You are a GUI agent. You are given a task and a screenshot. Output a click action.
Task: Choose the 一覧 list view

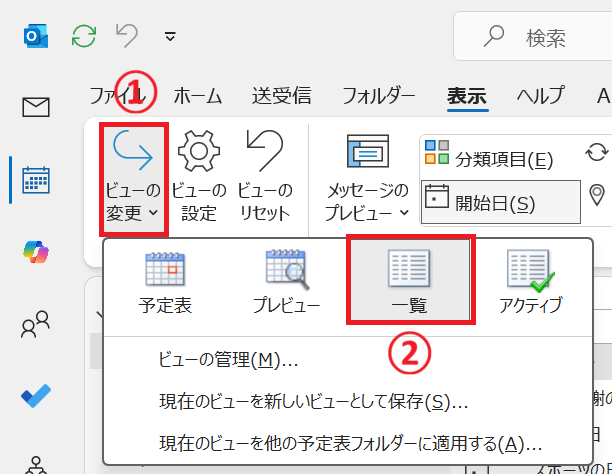(410, 280)
